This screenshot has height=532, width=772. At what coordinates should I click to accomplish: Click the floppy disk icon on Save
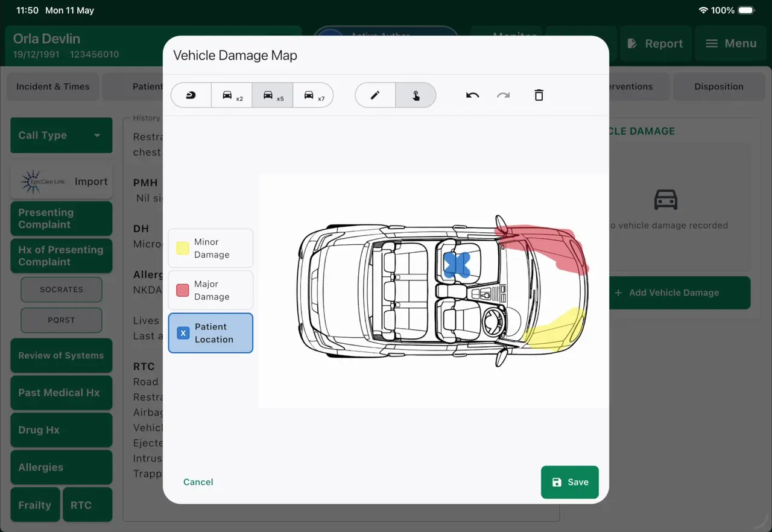557,482
